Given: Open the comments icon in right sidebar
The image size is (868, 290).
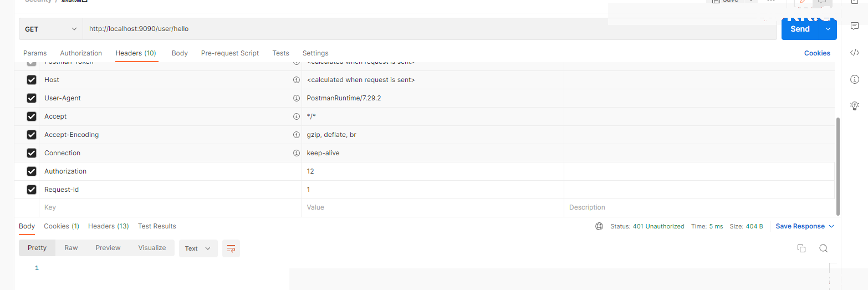Looking at the screenshot, I should coord(854,26).
